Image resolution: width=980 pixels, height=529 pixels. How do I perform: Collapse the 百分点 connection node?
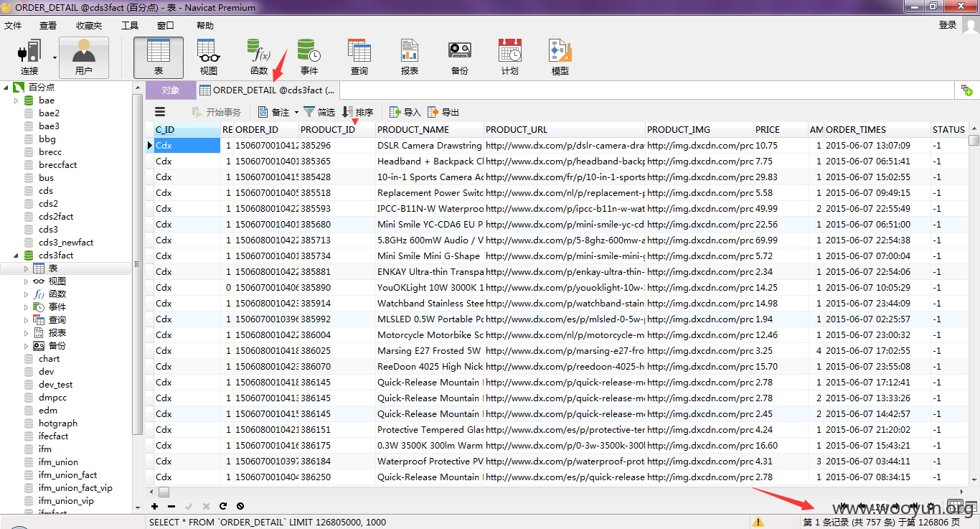(x=6, y=88)
